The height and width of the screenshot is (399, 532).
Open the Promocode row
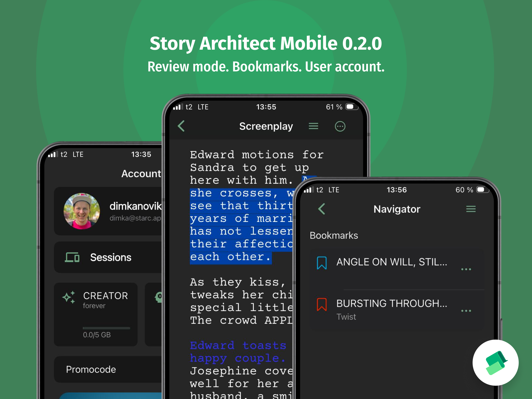click(x=108, y=369)
